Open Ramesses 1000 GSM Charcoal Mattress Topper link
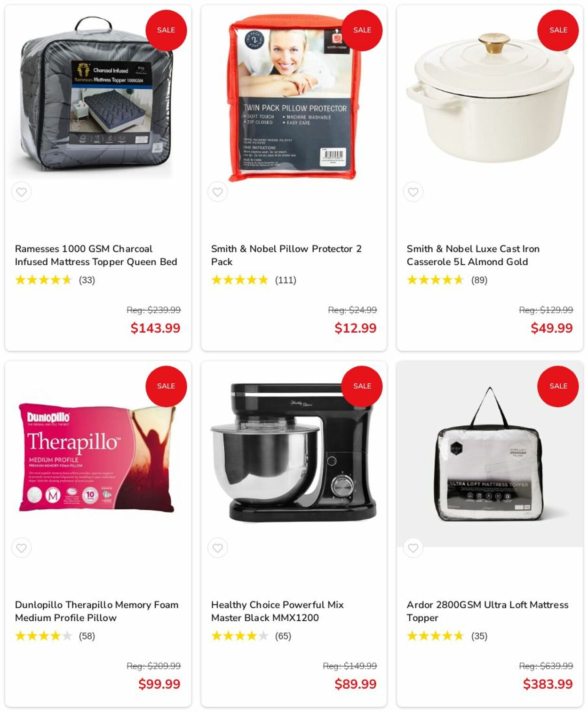 pyautogui.click(x=96, y=255)
